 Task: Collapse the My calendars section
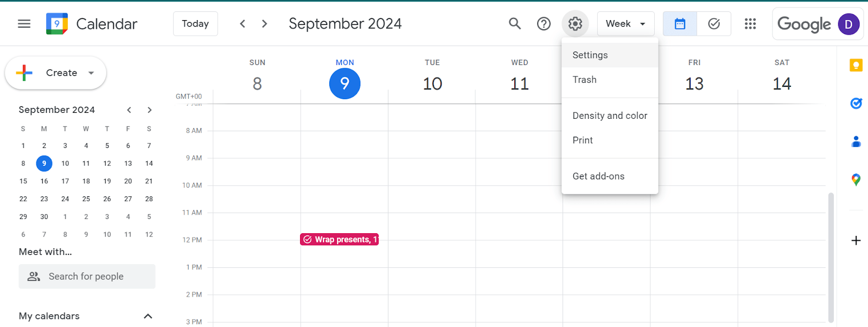pyautogui.click(x=148, y=316)
